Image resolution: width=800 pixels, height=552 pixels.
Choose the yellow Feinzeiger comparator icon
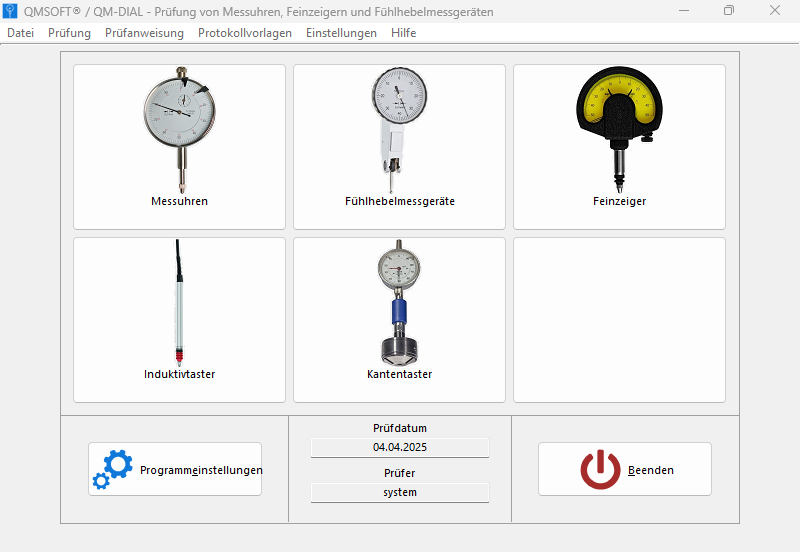click(x=619, y=130)
